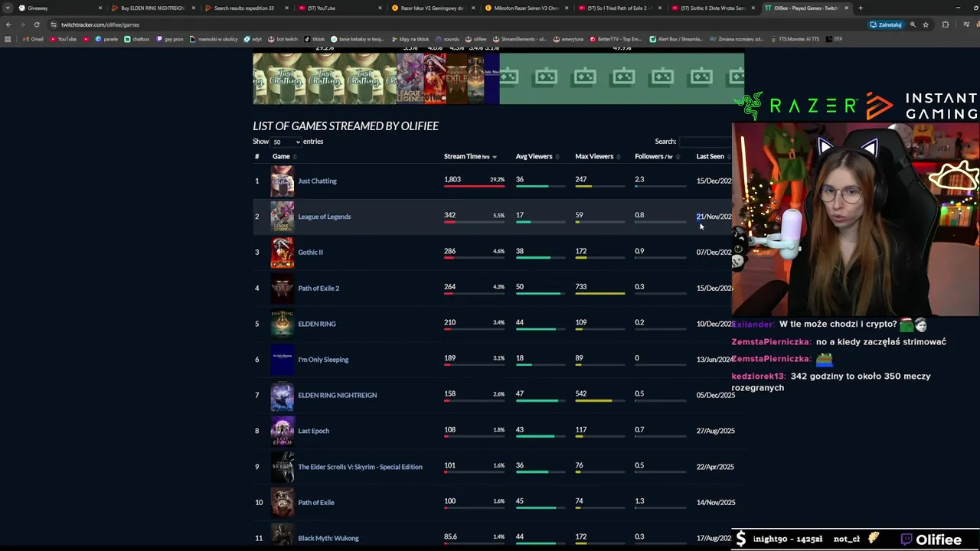Sort table by Last Seen column
The image size is (980, 551).
[x=713, y=156]
